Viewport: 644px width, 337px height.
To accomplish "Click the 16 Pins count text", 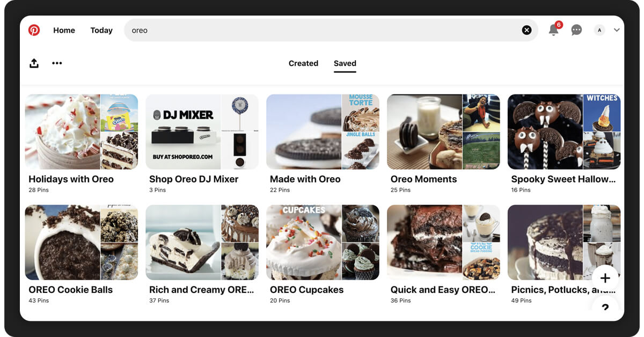I will tap(521, 190).
